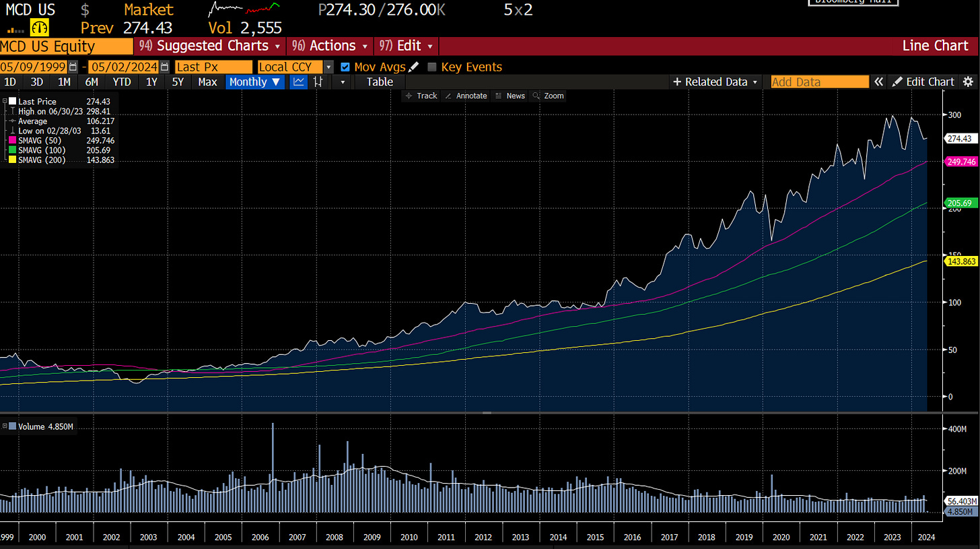
Task: Click the pane divider handle between charts
Action: click(x=487, y=412)
